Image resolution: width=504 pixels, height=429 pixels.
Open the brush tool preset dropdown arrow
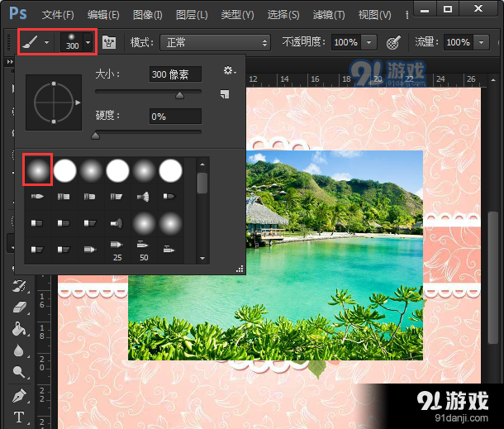47,42
